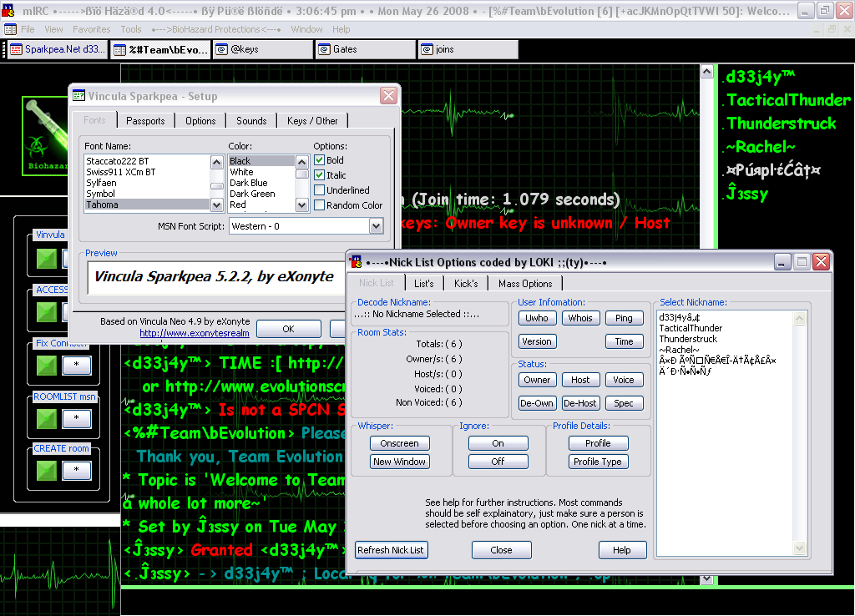Click the Refresh Nick List button
Viewport: 855px width, 616px height.
click(x=391, y=550)
